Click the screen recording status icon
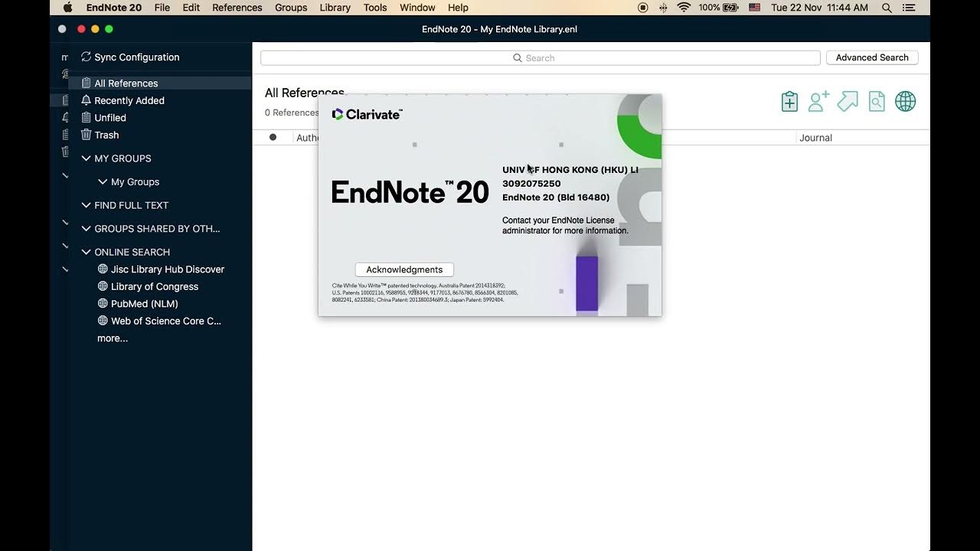 [x=642, y=8]
